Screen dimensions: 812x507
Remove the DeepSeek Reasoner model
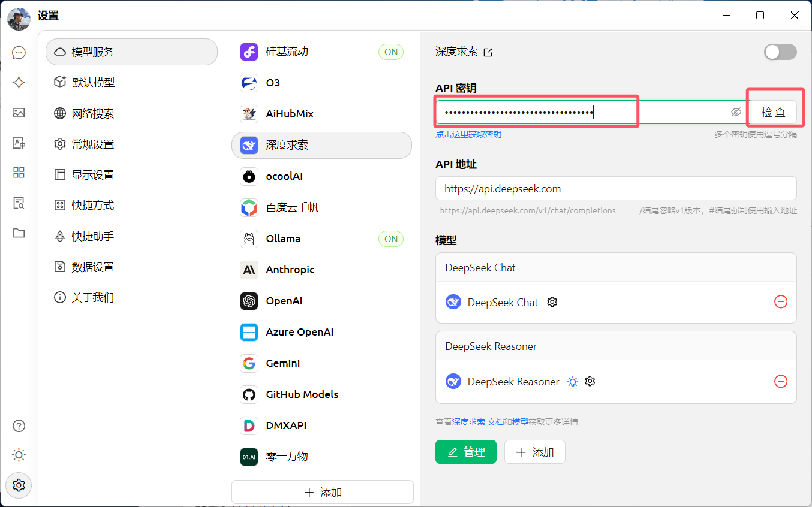781,381
